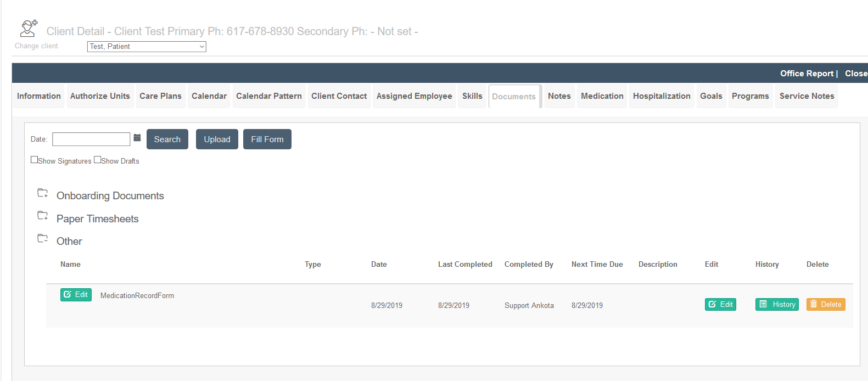Open History for MedicationRecordForm
Viewport: 868px width, 381px height.
click(x=777, y=304)
